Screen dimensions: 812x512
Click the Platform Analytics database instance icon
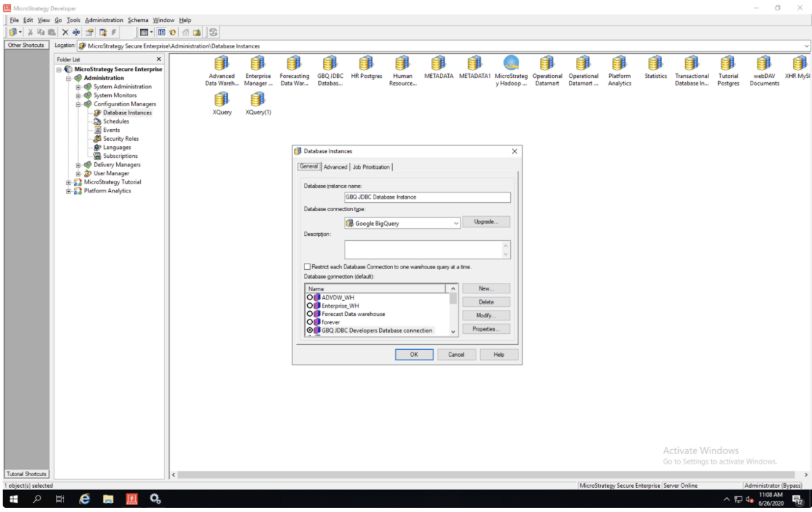point(619,63)
